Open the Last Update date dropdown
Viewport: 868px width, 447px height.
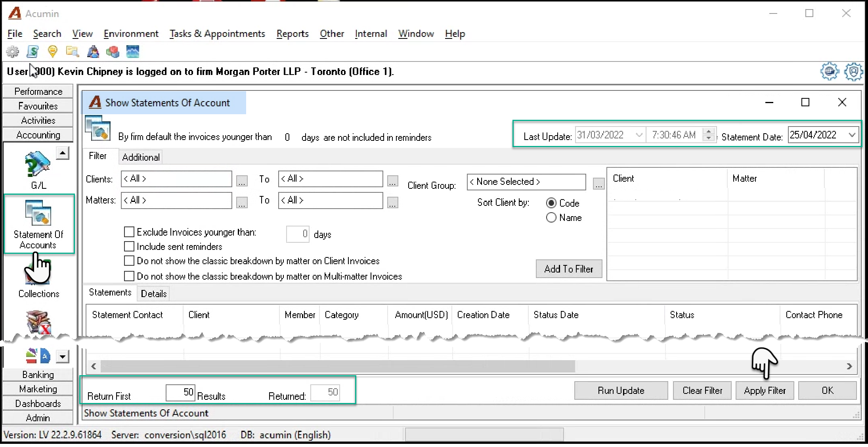[x=639, y=135]
